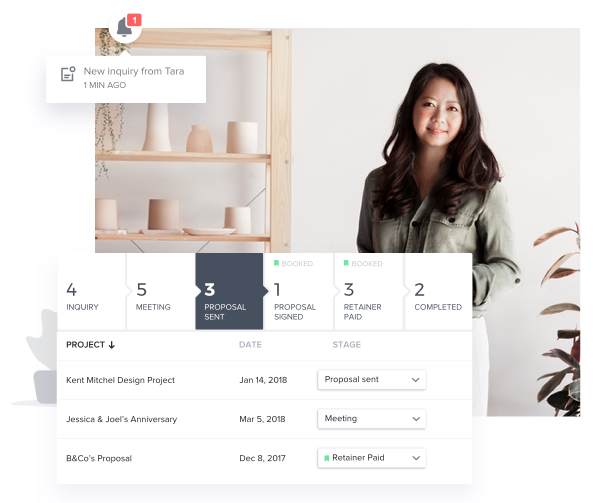603x503 pixels.
Task: Open the Retainer Paid stage dropdown
Action: coord(371,458)
